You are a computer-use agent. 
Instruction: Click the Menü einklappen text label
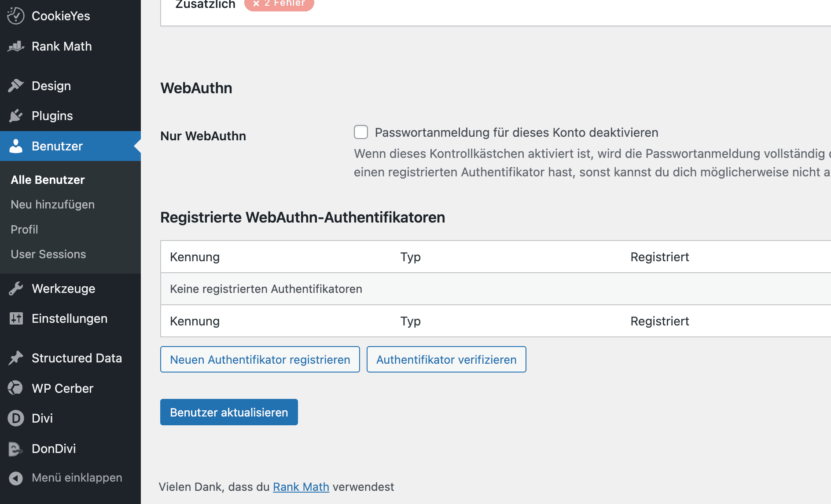click(x=77, y=478)
